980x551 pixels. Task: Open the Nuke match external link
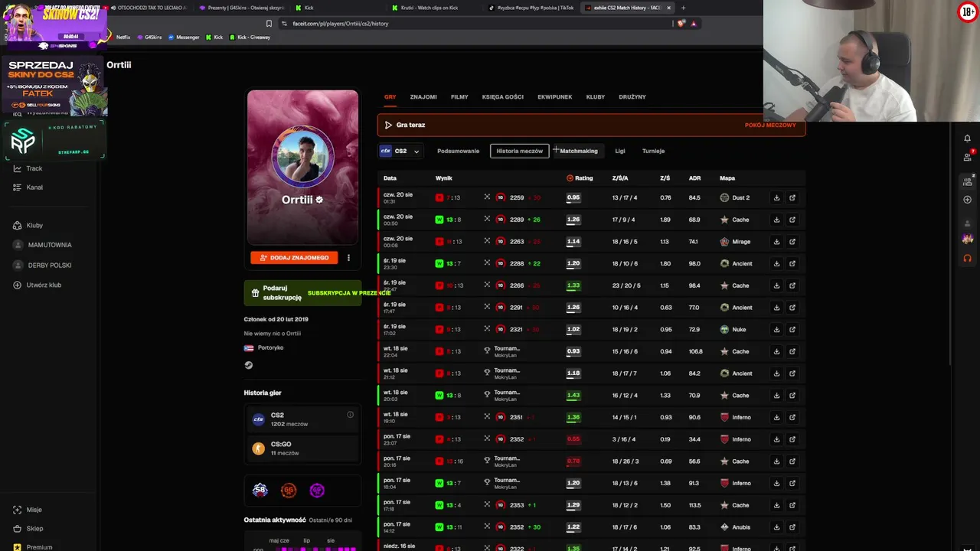click(792, 330)
